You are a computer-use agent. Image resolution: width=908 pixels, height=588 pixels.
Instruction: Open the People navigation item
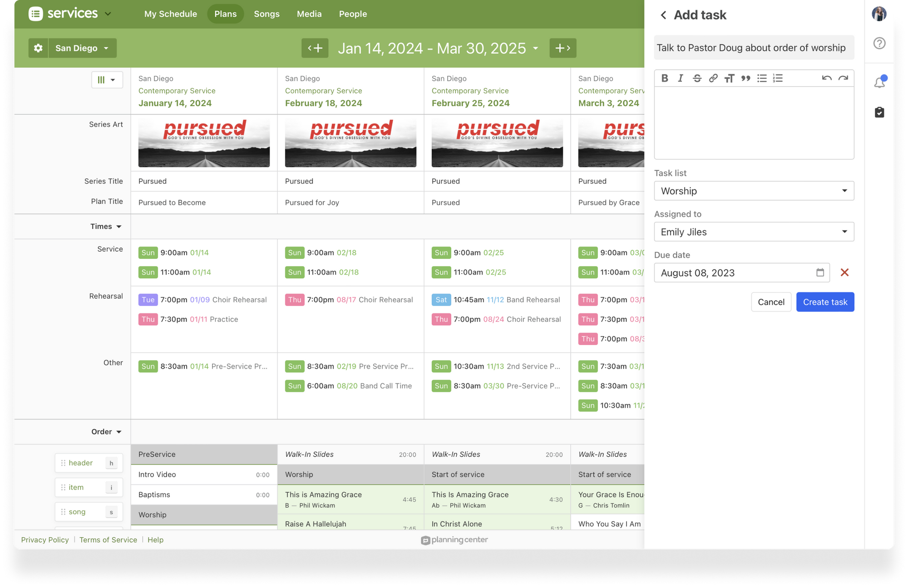click(x=353, y=14)
